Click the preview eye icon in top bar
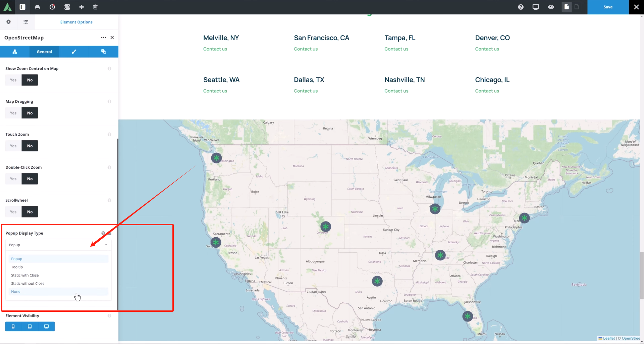644x344 pixels. 551,7
